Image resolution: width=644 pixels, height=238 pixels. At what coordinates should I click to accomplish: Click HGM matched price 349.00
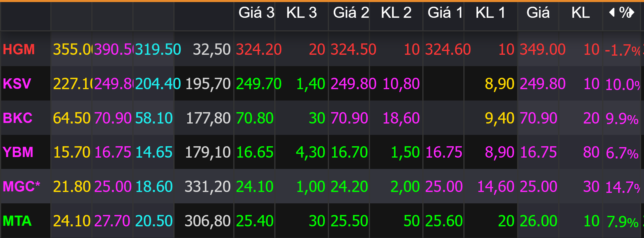[x=542, y=49]
